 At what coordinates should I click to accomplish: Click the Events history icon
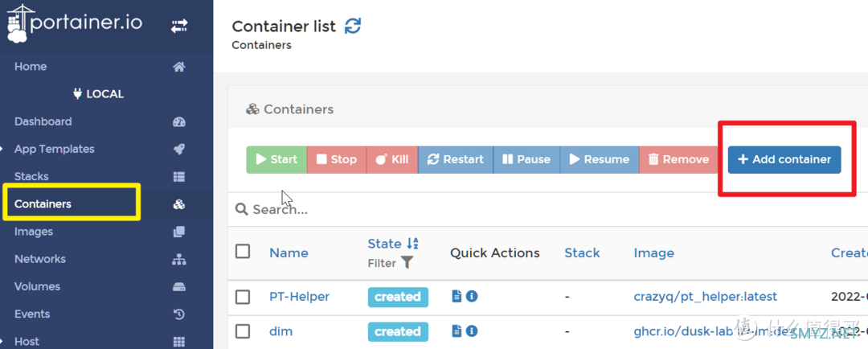tap(179, 314)
